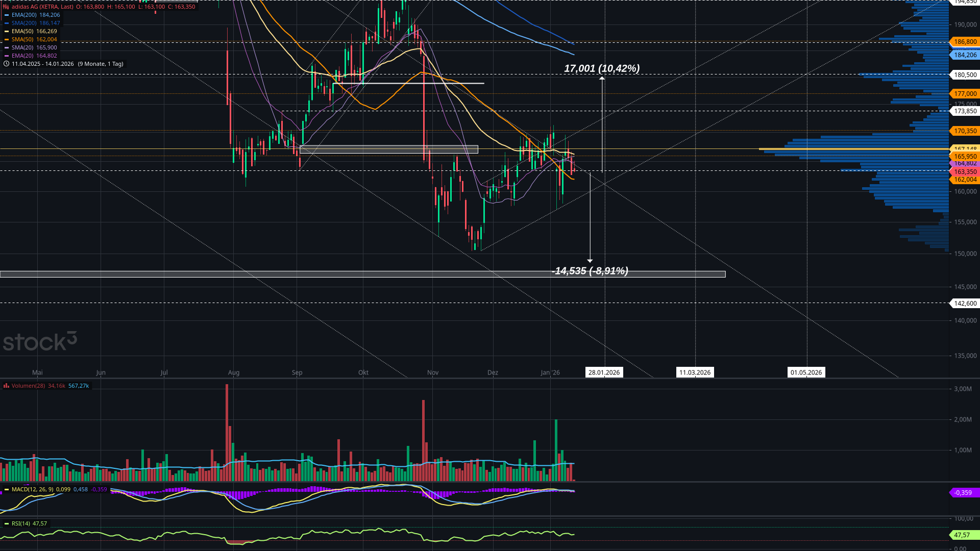Click the 01.05.2026 date marker
Viewport: 980px width, 551px height.
click(806, 372)
